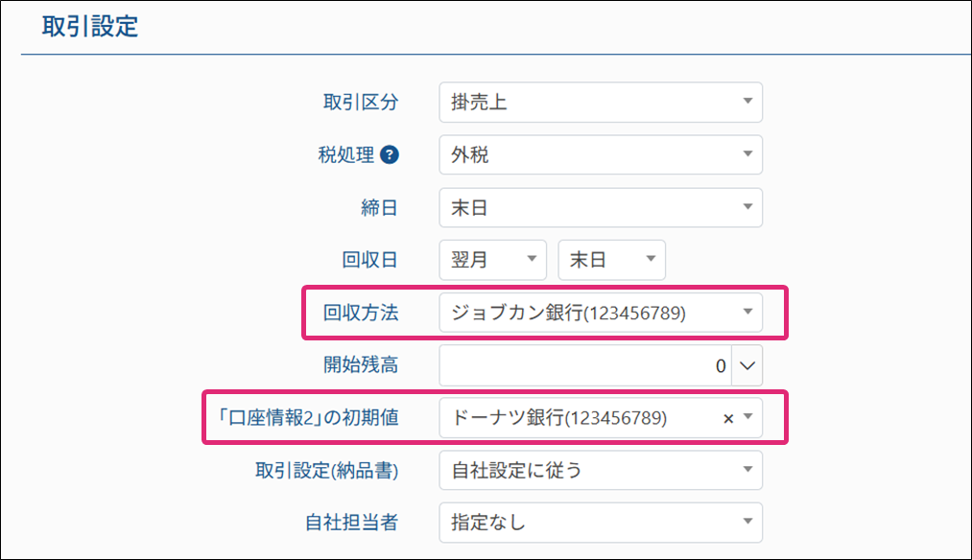Viewport: 972px width, 560px height.
Task: Click the 税処理 label text
Action: tap(345, 155)
